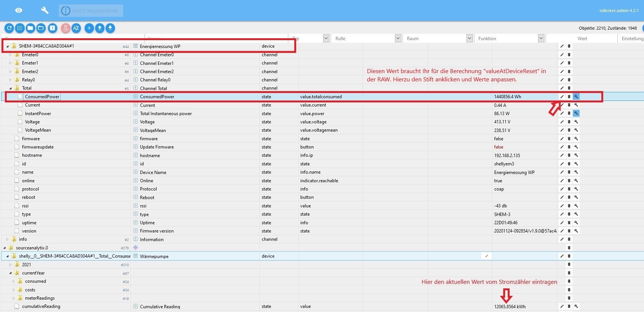644x312 pixels.
Task: Edit the rssi state with pencil icon
Action: [562, 206]
